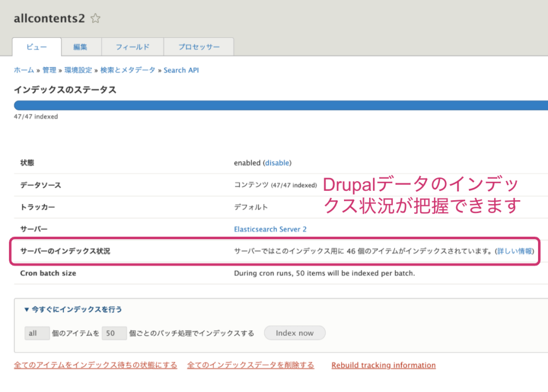The height and width of the screenshot is (392, 548).
Task: Click the トラッカー row label
Action: pos(38,207)
